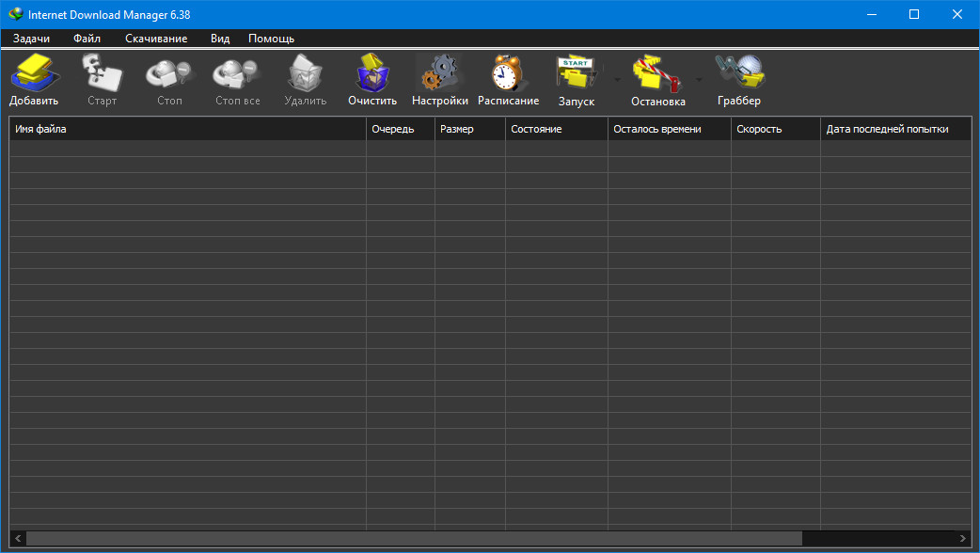Open the Скачивание menu
This screenshot has width=980, height=553.
[156, 39]
